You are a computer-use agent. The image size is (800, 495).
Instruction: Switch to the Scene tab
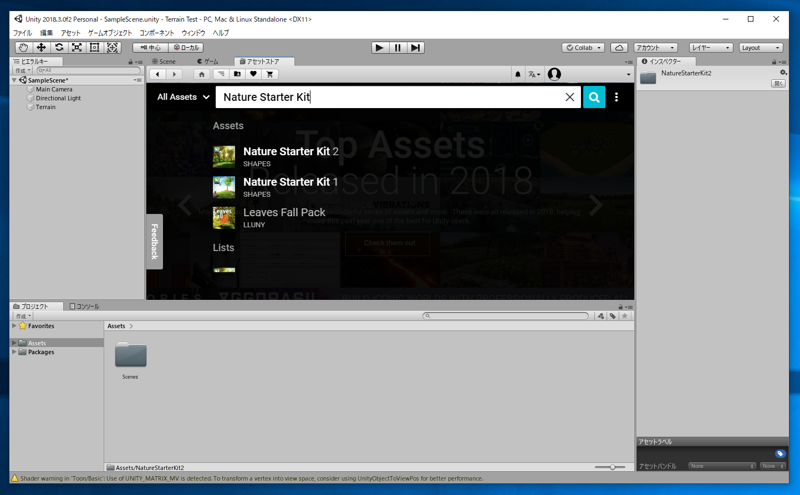(x=164, y=61)
